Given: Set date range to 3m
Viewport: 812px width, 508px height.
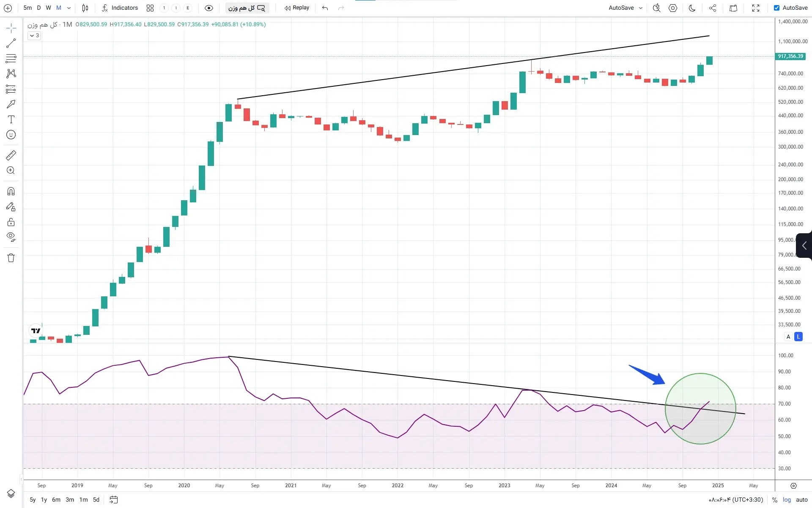Looking at the screenshot, I should 70,500.
